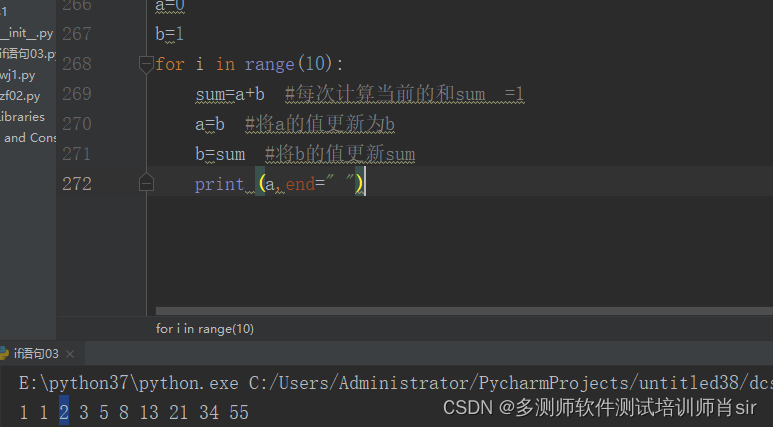Image resolution: width=773 pixels, height=427 pixels.
Task: Select the Libraries node in the project tree
Action: [x=22, y=117]
